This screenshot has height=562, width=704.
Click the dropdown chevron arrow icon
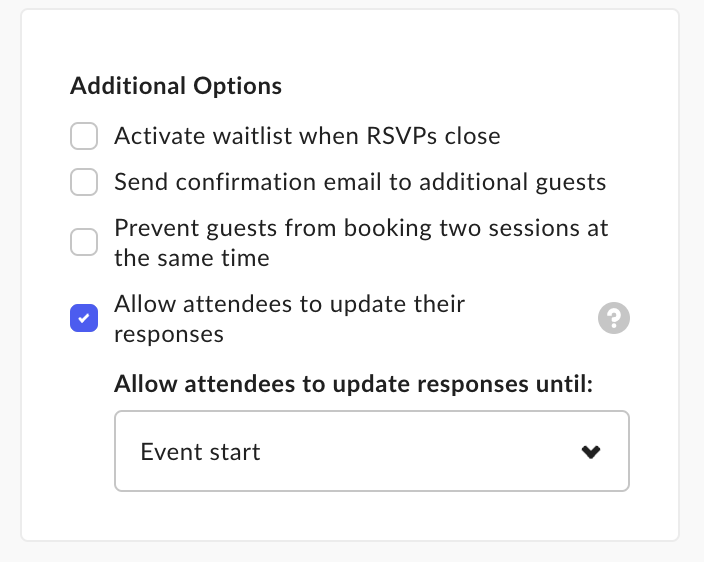591,452
